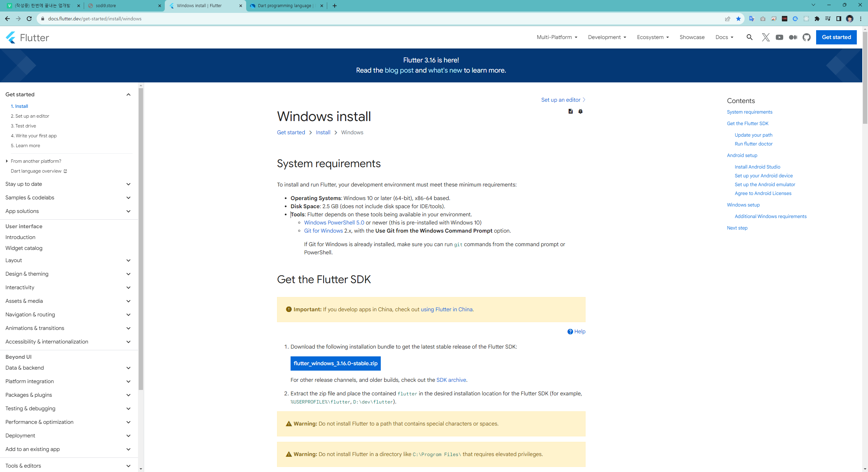Click the view page source icon
This screenshot has height=472, width=868.
pos(571,111)
